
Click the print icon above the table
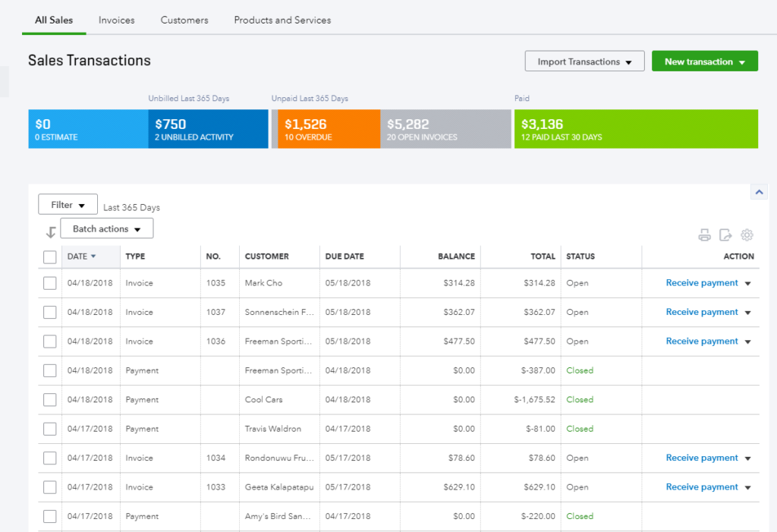pyautogui.click(x=704, y=235)
